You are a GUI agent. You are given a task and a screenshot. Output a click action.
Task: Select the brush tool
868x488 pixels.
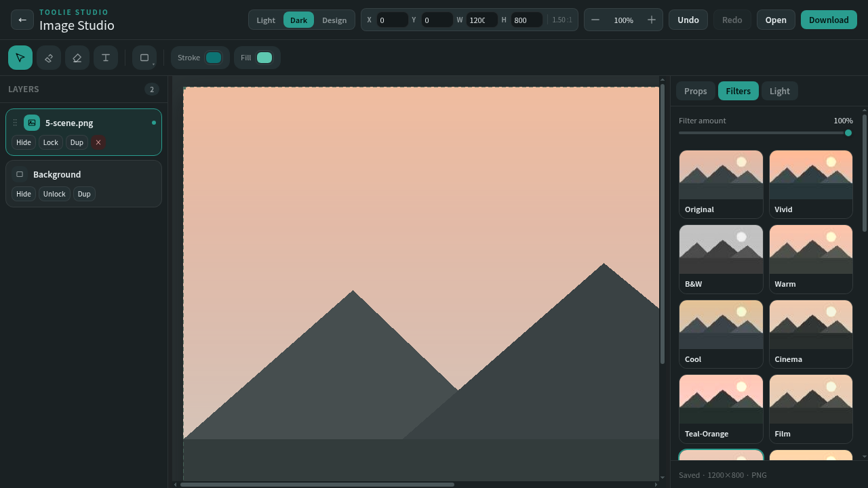coord(49,58)
